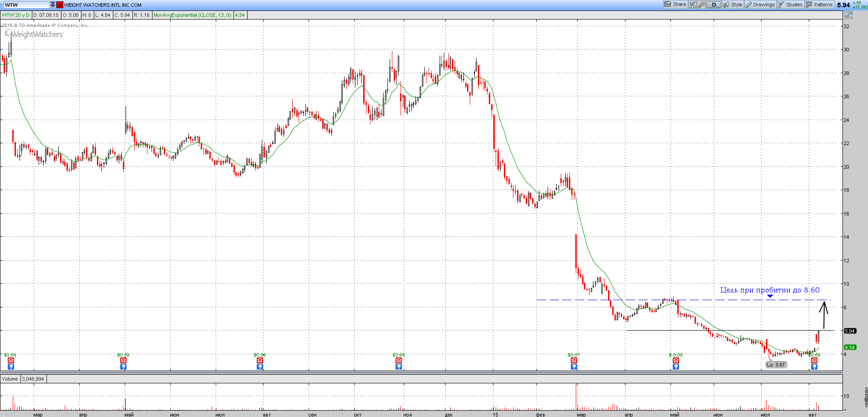Click the 5.94 last price axis label

(850, 331)
